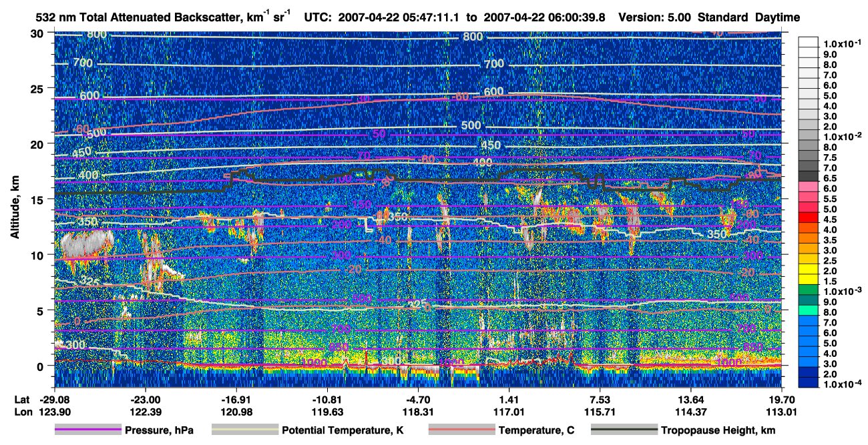This screenshot has width=868, height=445.
Task: Select the 'Tropopause Height, km' legend label
Action: pyautogui.click(x=718, y=430)
